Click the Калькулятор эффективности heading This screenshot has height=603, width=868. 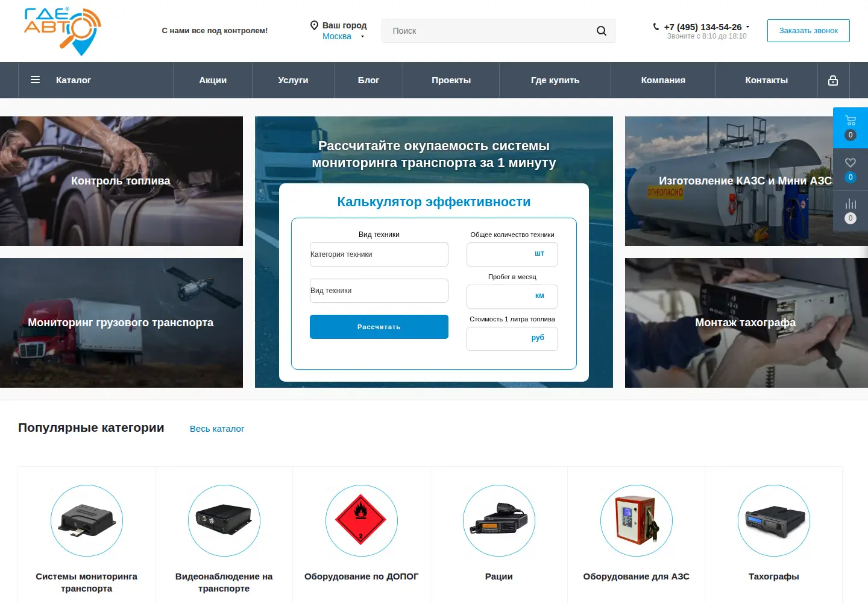(x=434, y=202)
